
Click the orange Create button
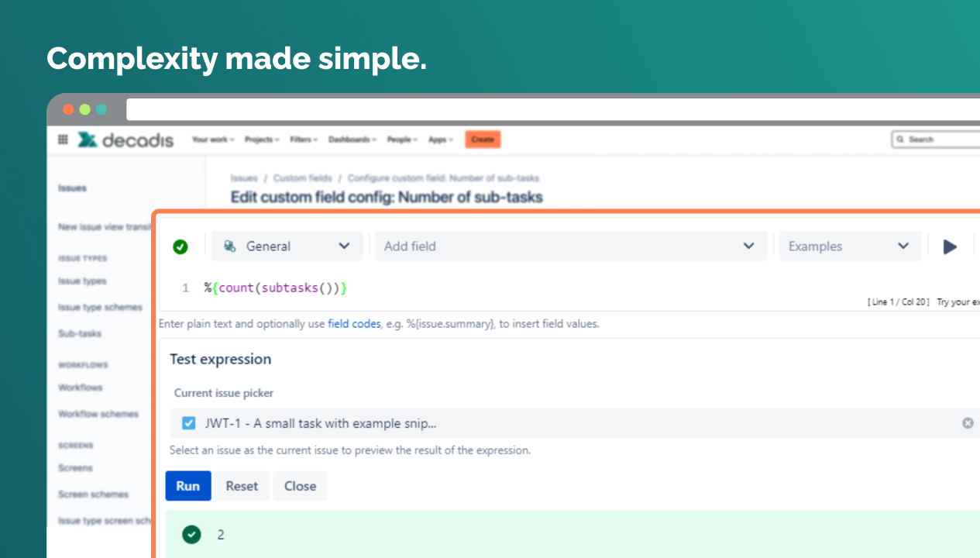point(483,139)
